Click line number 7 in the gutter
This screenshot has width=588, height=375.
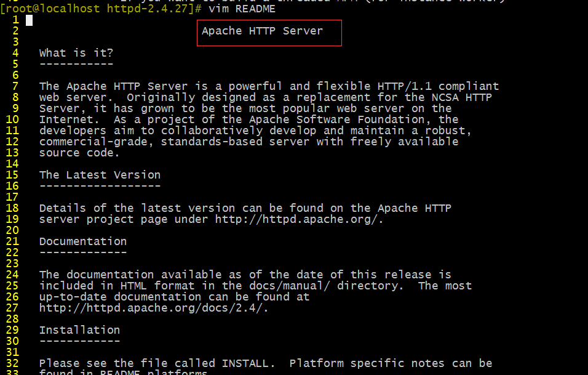pyautogui.click(x=15, y=86)
